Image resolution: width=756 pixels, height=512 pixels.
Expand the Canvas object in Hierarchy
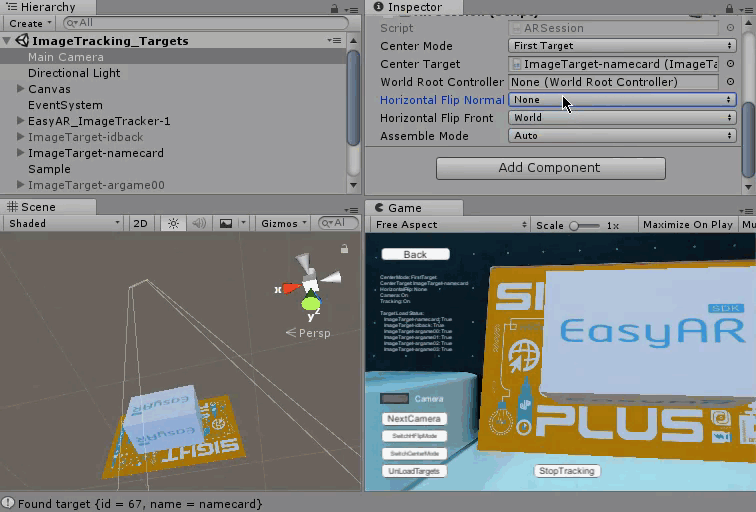[x=20, y=89]
